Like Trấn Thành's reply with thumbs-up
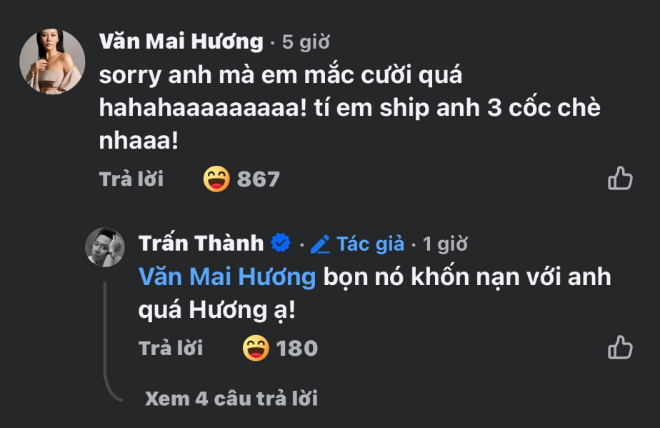 pyautogui.click(x=620, y=348)
